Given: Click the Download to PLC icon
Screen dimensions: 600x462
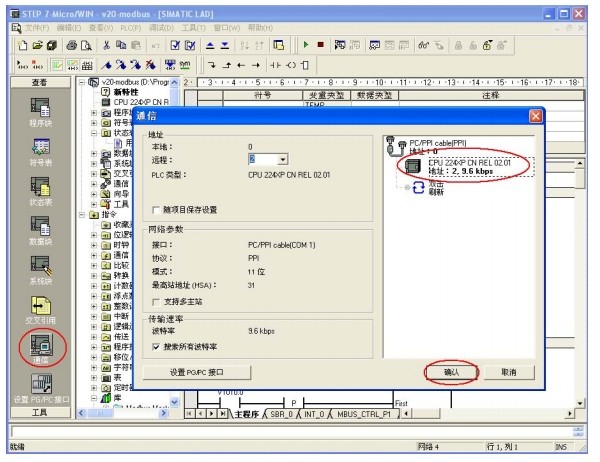Looking at the screenshot, I should 225,45.
